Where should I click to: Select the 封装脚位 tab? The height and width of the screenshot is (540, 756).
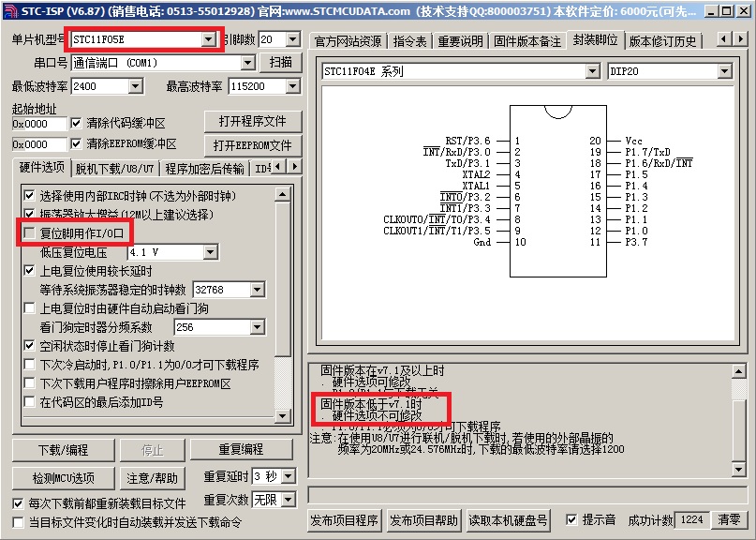[x=596, y=40]
